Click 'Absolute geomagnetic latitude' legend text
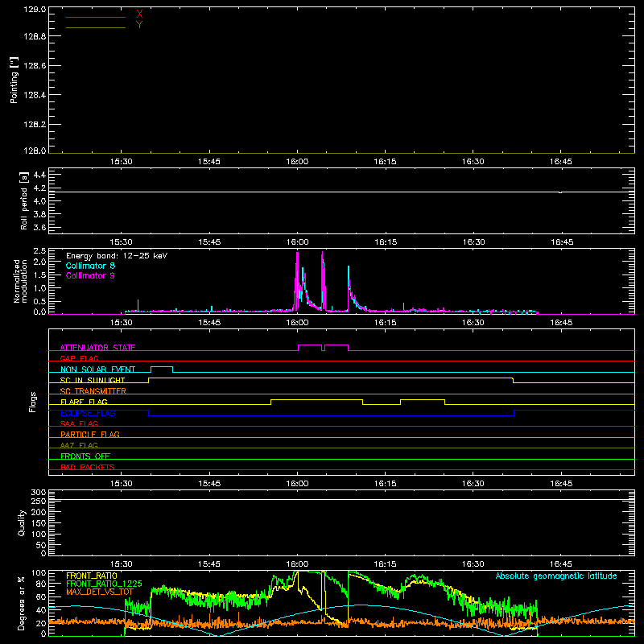 (x=556, y=576)
